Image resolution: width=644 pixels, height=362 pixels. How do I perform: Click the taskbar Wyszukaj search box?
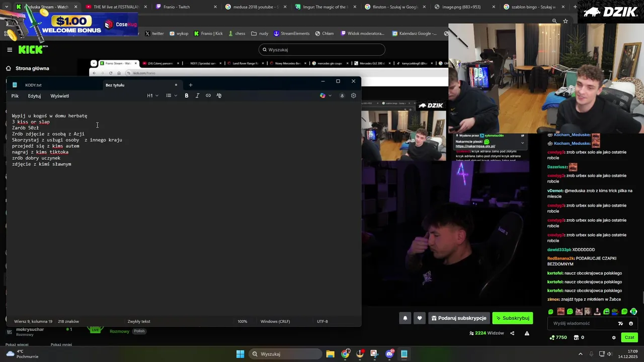(284, 354)
